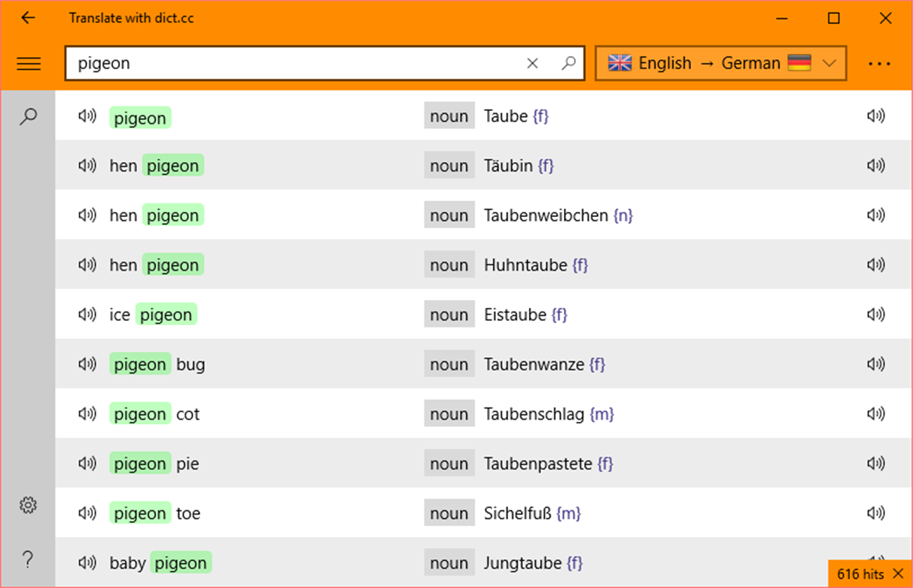Dismiss the 616 hits notification
Viewport: 913px width, 588px height.
click(897, 574)
